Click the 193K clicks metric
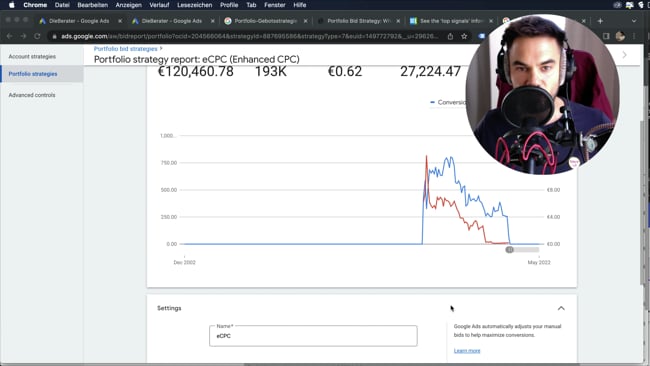Viewport: 650px width, 366px height. 271,71
